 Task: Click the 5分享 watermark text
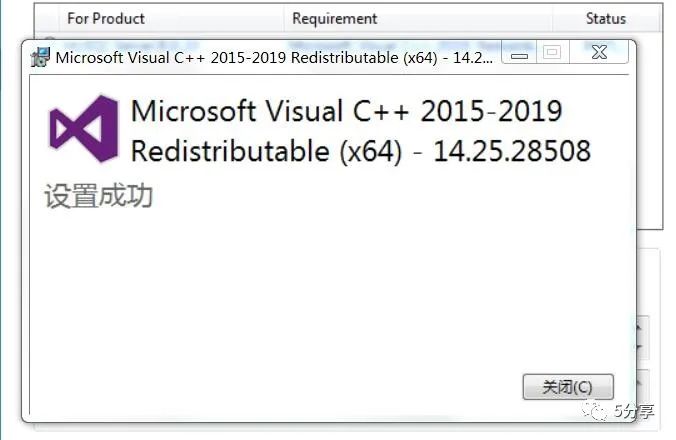(632, 411)
